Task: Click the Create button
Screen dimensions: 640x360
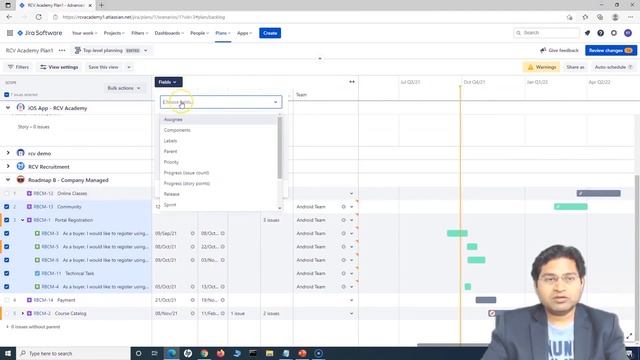Action: (270, 33)
